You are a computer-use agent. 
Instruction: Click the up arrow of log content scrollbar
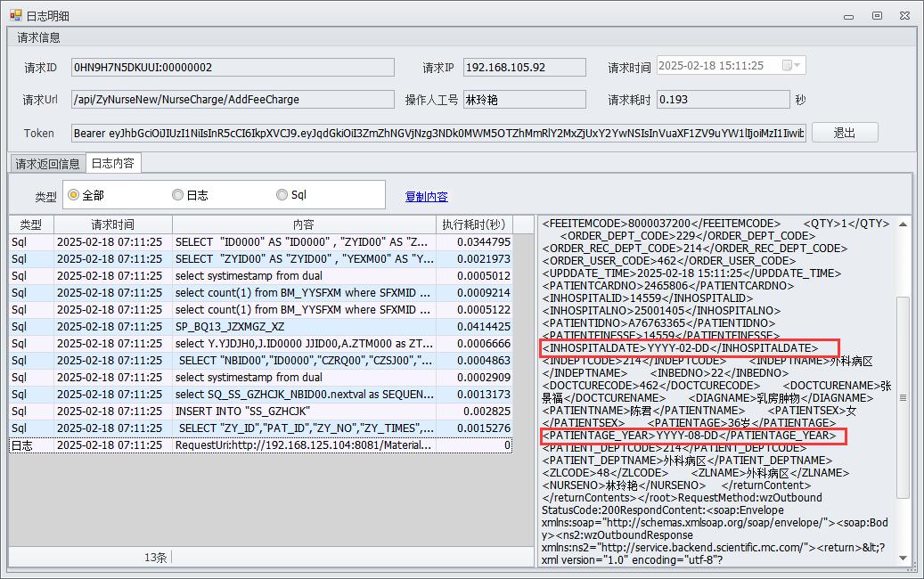(903, 224)
